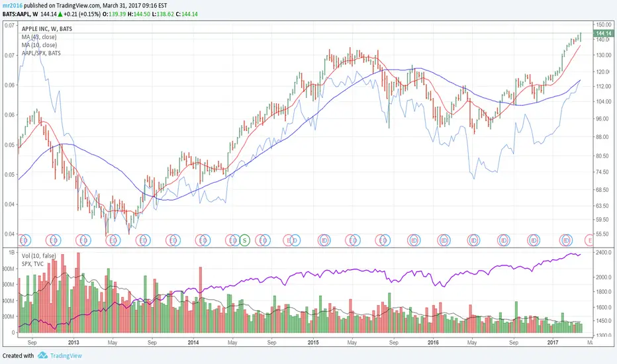The height and width of the screenshot is (364, 617).
Task: Open the earnings/dividend marker at Nov 2015
Action: pos(414,240)
